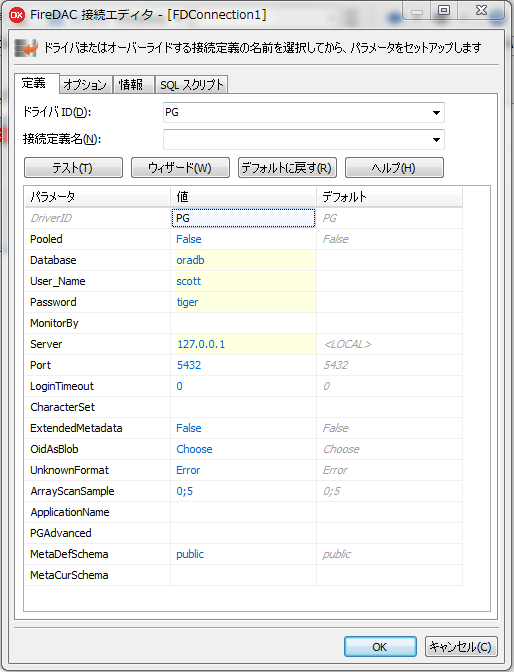This screenshot has width=514, height=672.
Task: Minimize the FireDAC editor window
Action: tap(416, 11)
